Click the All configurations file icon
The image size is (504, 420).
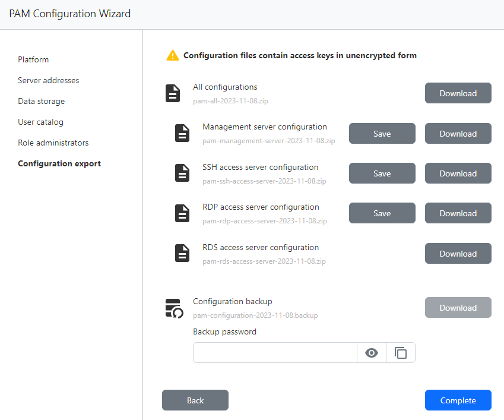click(173, 93)
